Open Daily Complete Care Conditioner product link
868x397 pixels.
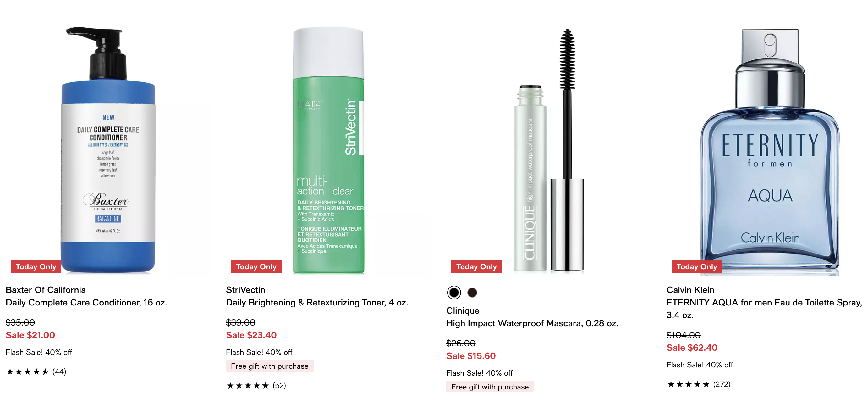(86, 303)
